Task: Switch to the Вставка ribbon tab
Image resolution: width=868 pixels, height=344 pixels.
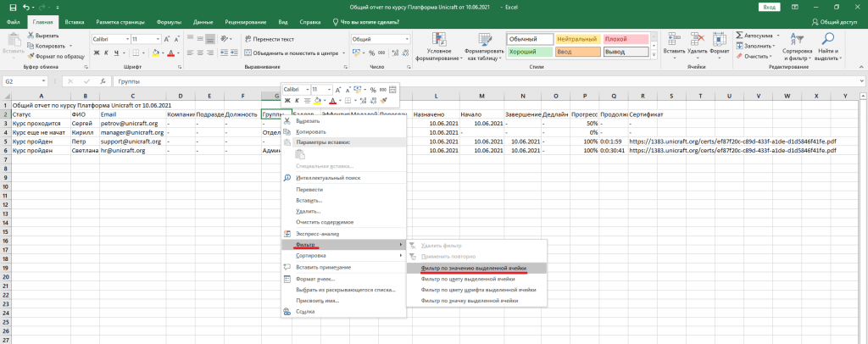Action: pyautogui.click(x=75, y=22)
